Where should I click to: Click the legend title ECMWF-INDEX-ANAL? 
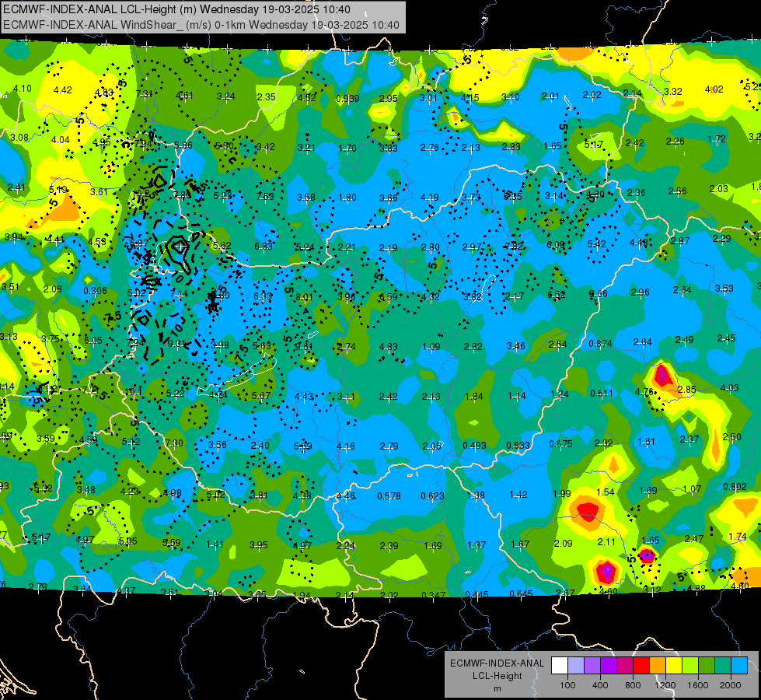coord(497,663)
